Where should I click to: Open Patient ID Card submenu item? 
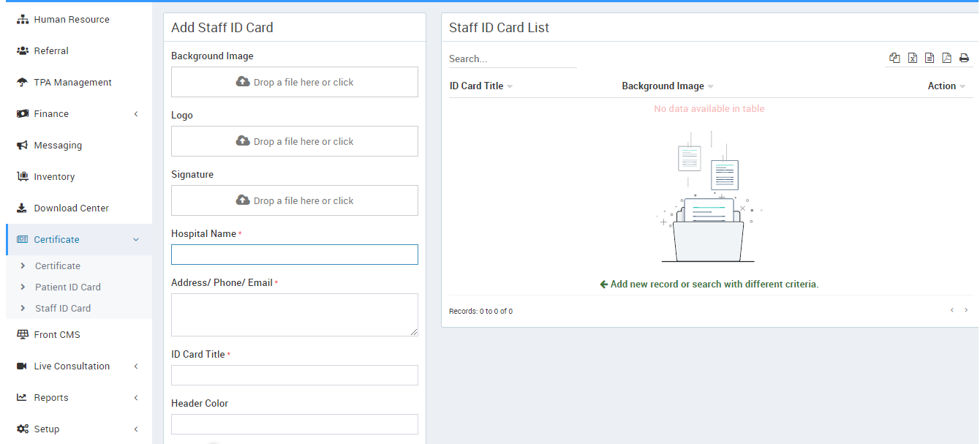[x=67, y=287]
